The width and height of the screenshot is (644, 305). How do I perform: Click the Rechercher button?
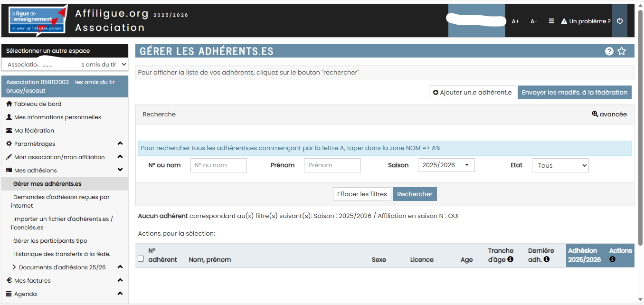coord(415,194)
